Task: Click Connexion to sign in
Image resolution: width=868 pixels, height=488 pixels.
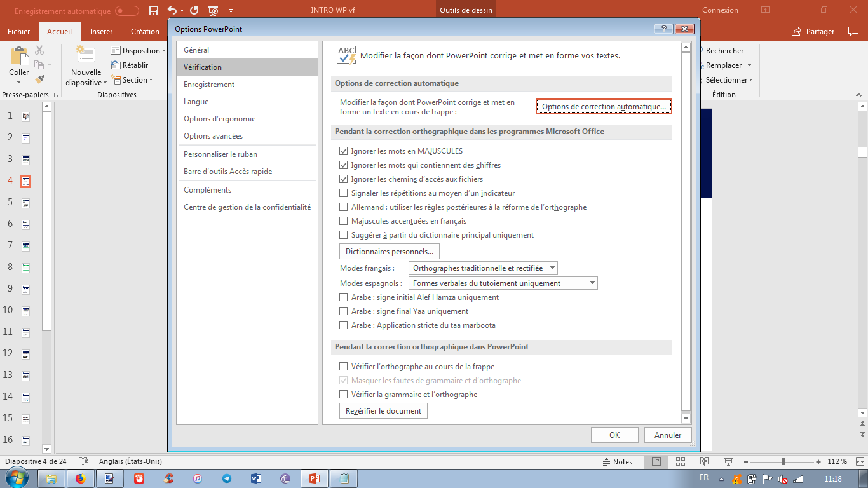Action: pos(720,10)
